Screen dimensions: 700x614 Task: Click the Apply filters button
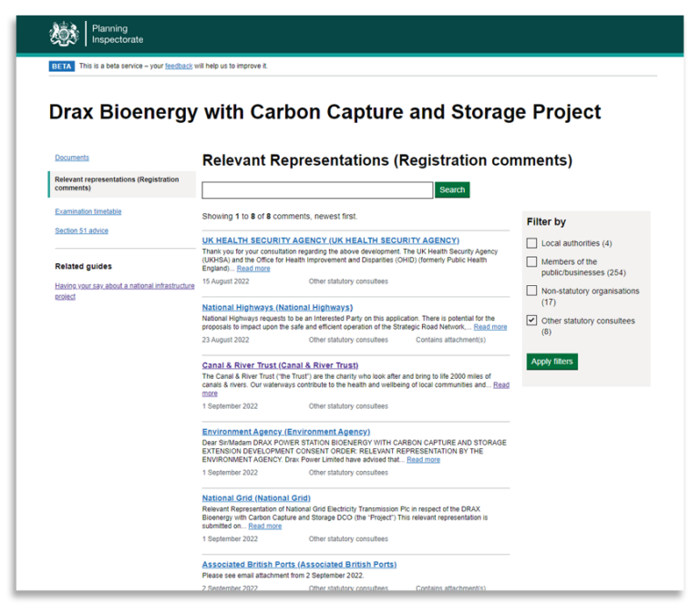click(x=551, y=362)
